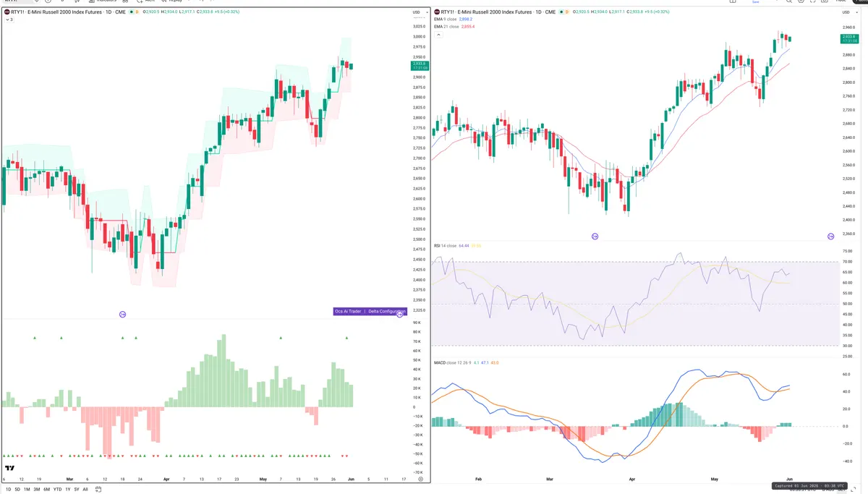Viewport: 868px width, 494px height.
Task: Choose the 6M time range
Action: 46,489
